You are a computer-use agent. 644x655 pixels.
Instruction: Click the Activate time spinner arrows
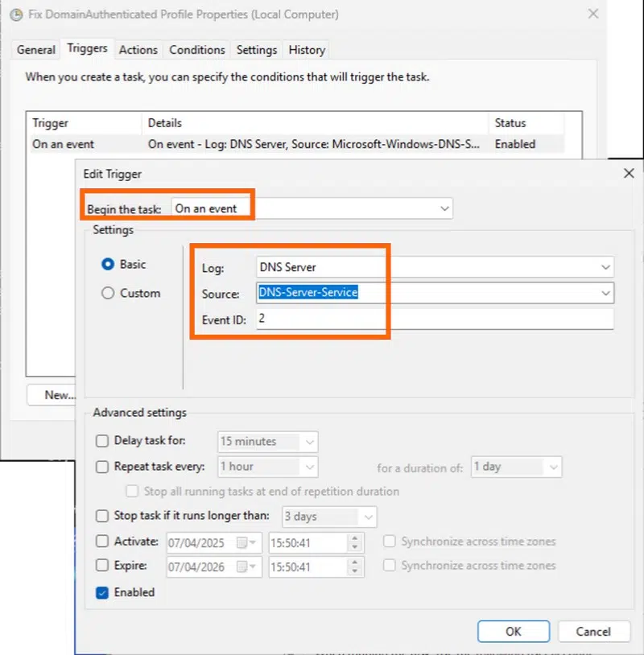click(x=355, y=542)
